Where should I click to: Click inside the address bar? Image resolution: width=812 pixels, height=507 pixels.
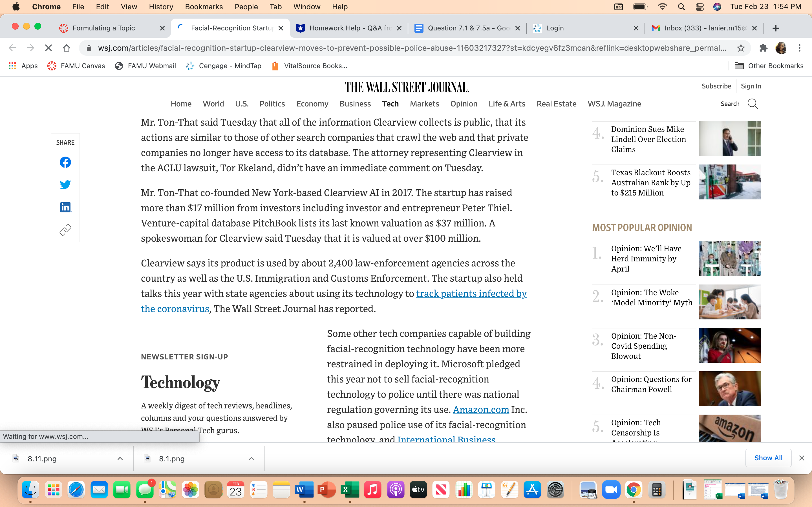point(403,48)
